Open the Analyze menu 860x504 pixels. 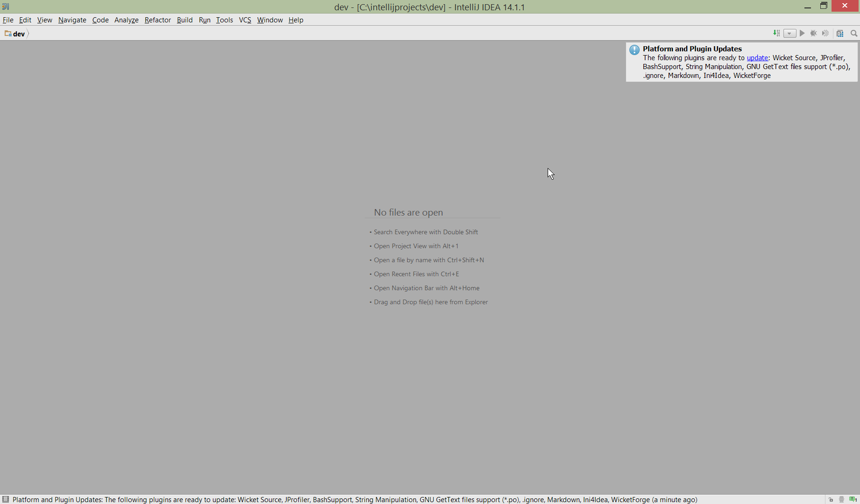(126, 20)
